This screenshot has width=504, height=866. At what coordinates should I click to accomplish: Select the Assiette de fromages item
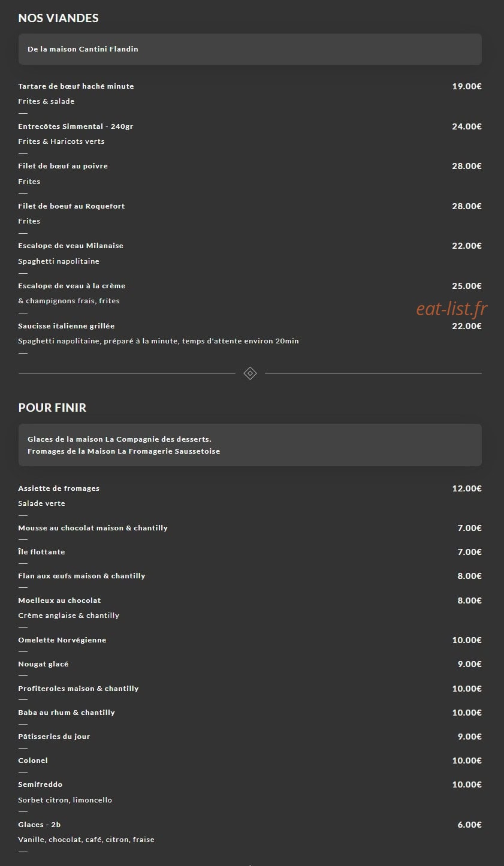coord(59,488)
